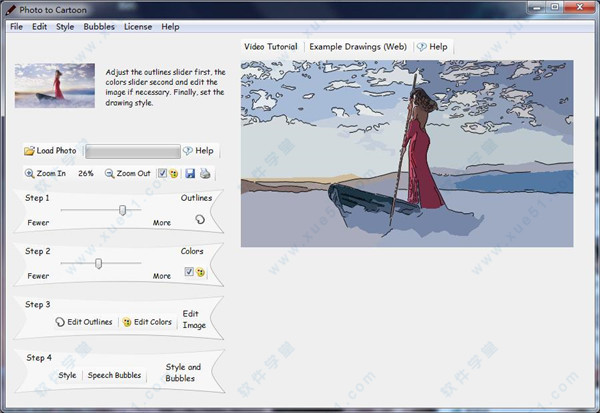Toggle the color checkbox in zoom toolbar

162,173
